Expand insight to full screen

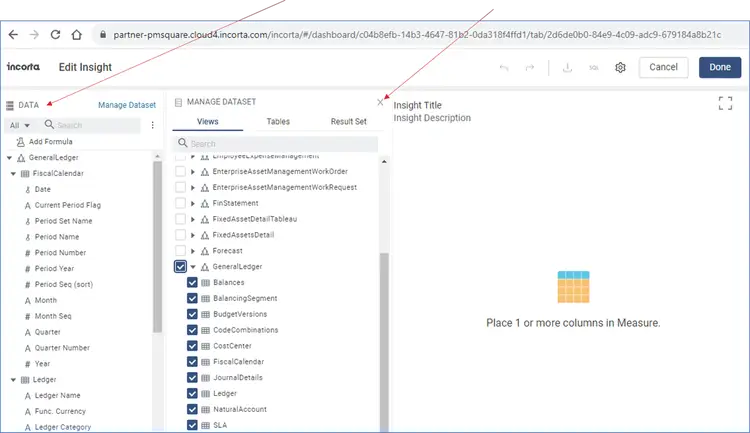click(x=725, y=103)
